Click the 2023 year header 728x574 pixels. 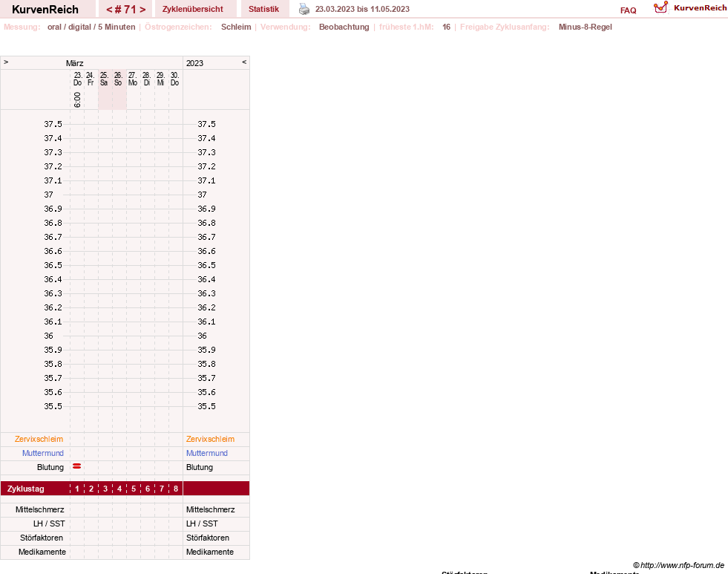coord(194,63)
